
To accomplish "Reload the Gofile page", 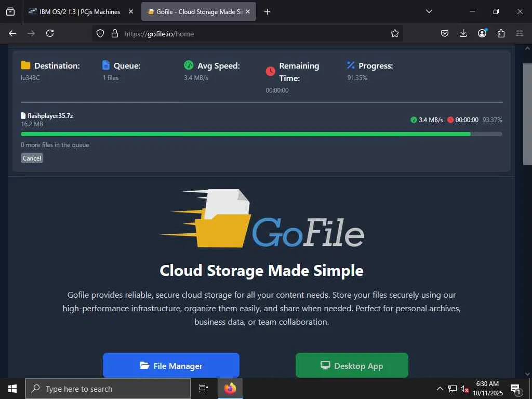I will point(50,33).
